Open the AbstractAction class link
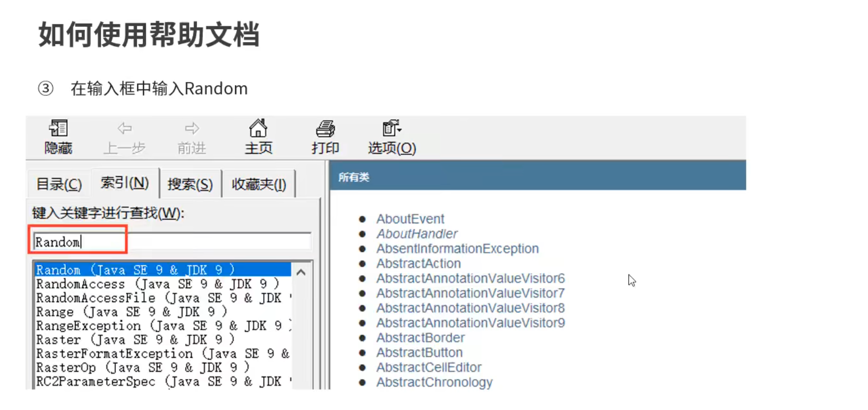 tap(419, 264)
